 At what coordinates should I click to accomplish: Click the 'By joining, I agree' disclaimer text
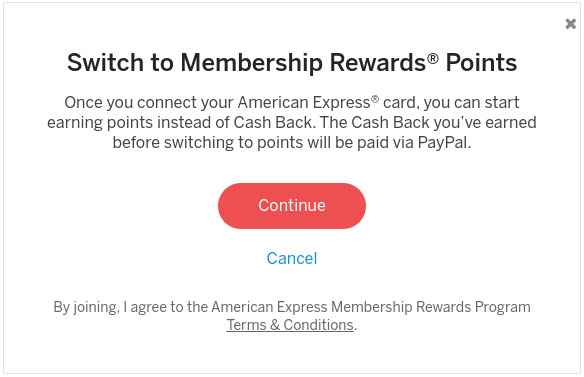(292, 316)
